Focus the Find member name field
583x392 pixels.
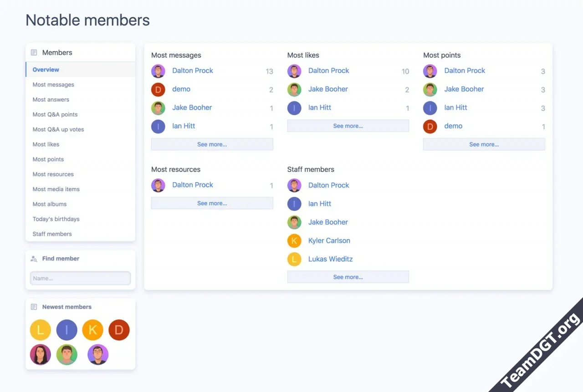point(80,278)
